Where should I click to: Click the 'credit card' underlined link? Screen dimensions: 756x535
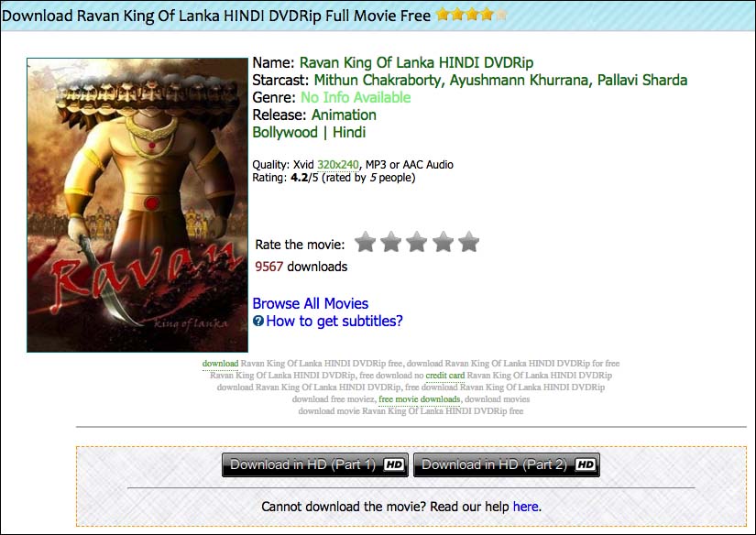click(x=445, y=376)
